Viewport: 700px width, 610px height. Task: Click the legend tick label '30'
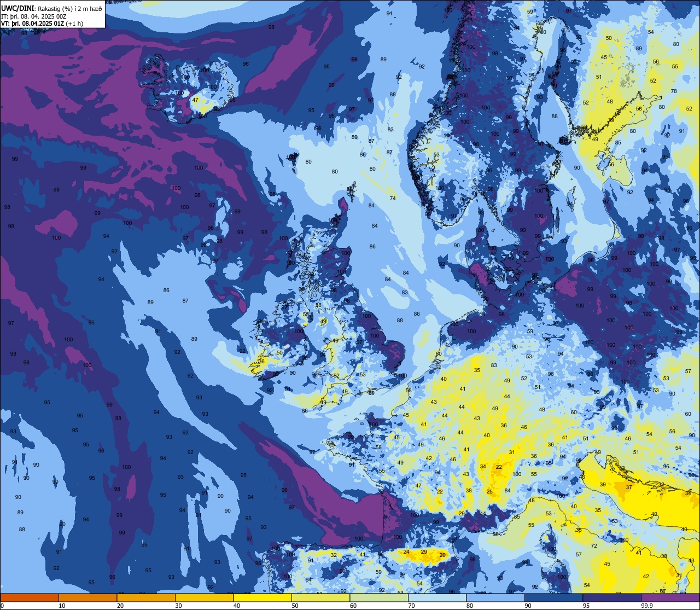click(178, 606)
